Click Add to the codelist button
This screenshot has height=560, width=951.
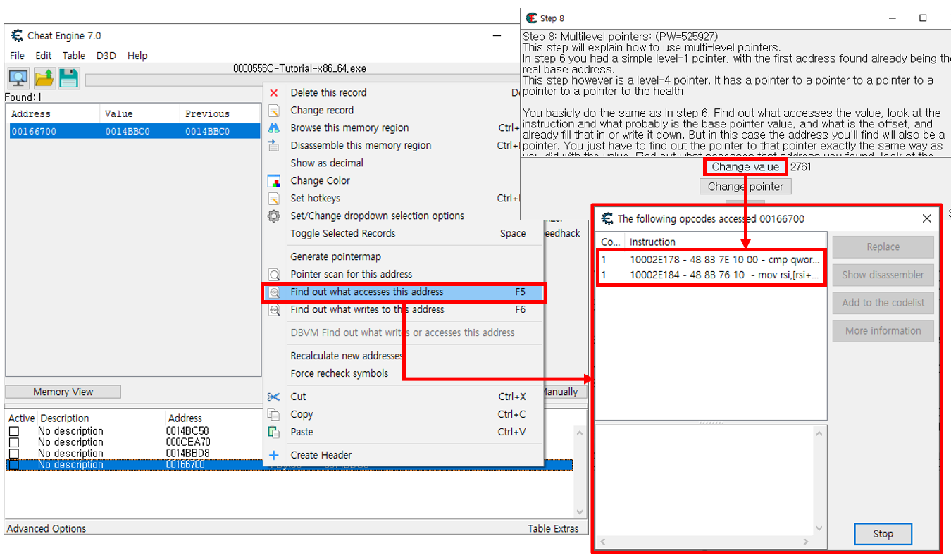tap(883, 303)
